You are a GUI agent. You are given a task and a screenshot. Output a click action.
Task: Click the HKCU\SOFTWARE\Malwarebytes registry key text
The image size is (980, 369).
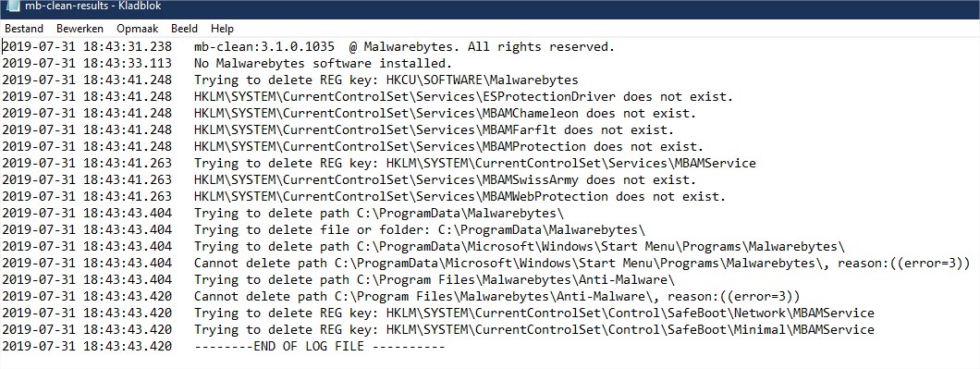tap(482, 80)
